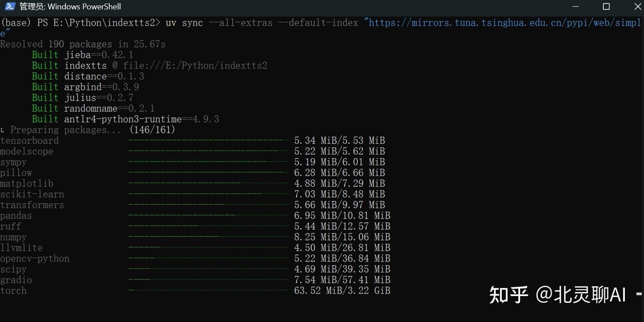Screen dimensions: 644x322
Task: Click the 63.52 MiB/3.22 GiB size indicator
Action: [x=343, y=291]
